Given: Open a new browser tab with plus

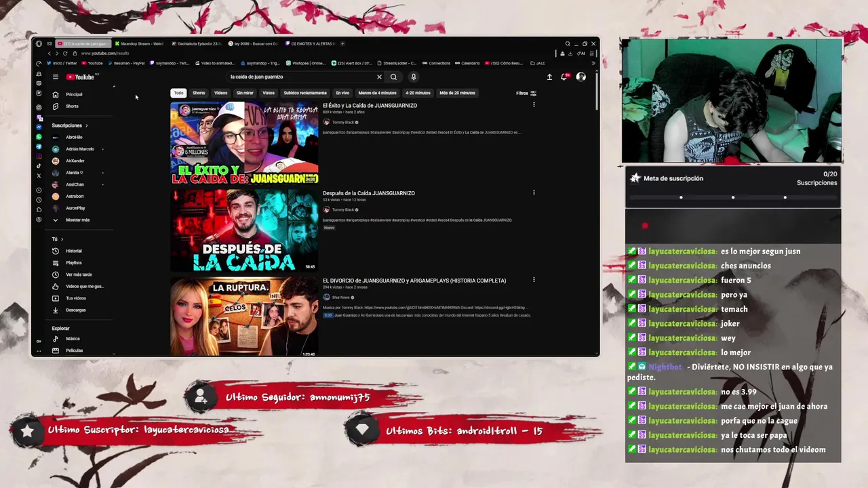Looking at the screenshot, I should [x=342, y=43].
